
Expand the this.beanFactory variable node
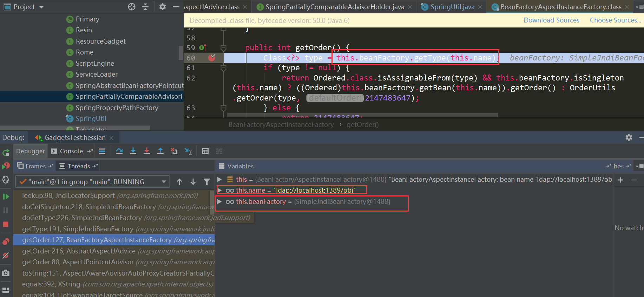point(219,201)
